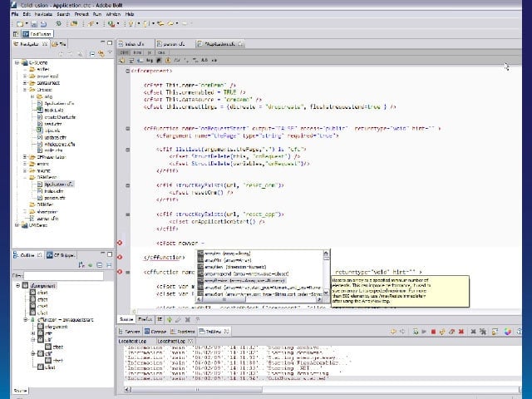Click the green refresh icon in the main toolbar
Viewport: 532px width, 399px height.
(x=59, y=24)
